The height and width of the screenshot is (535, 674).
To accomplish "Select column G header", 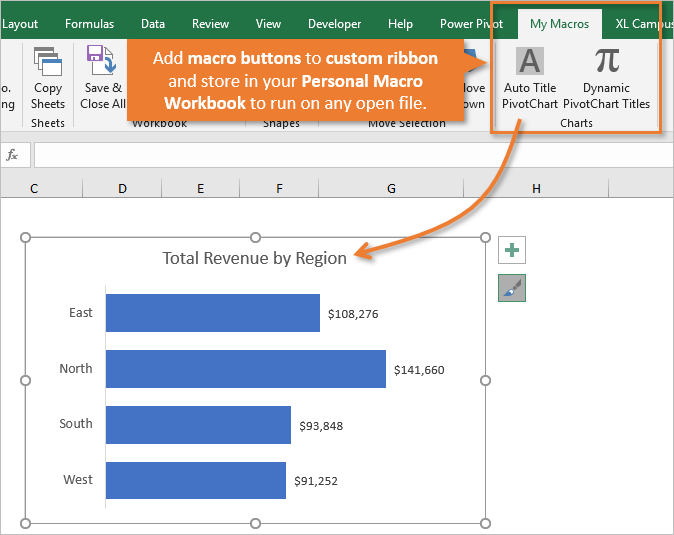I will (x=391, y=188).
